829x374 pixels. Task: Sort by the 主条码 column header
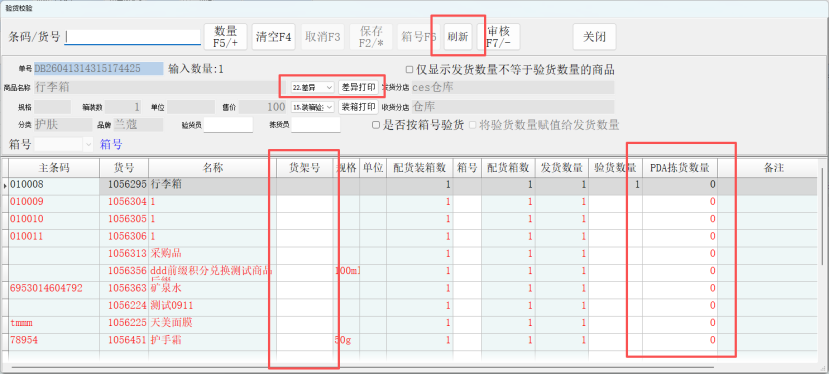(x=54, y=168)
